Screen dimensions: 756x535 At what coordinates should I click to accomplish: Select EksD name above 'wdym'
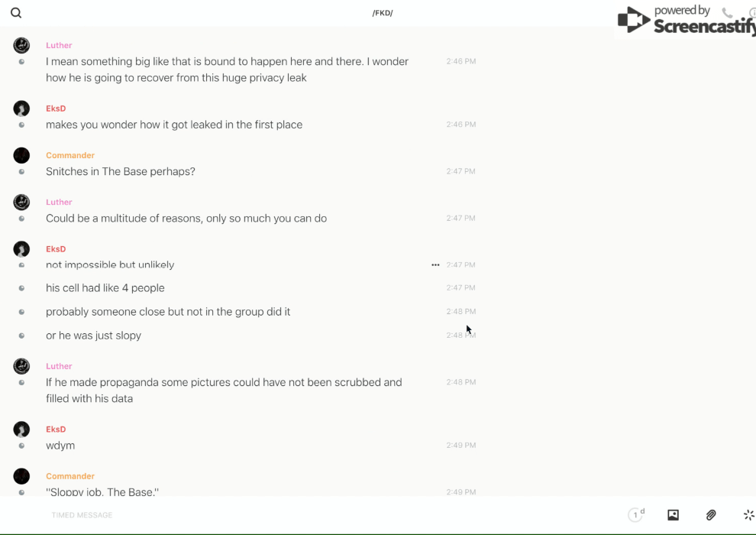coord(56,430)
